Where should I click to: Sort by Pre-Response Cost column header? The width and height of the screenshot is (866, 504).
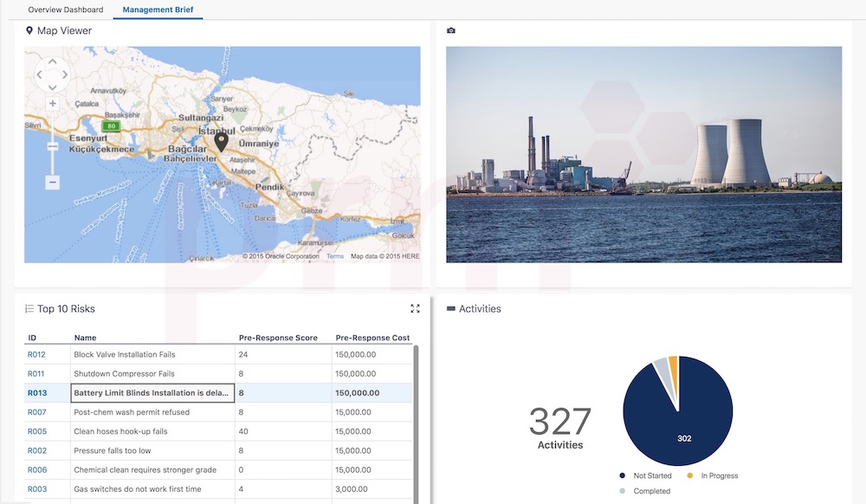372,338
